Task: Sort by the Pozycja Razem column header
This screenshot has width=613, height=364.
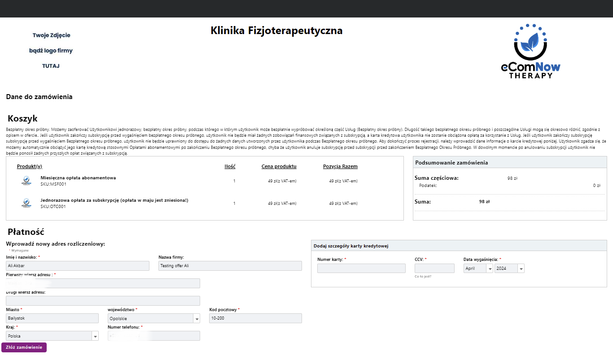Action: pyautogui.click(x=340, y=166)
